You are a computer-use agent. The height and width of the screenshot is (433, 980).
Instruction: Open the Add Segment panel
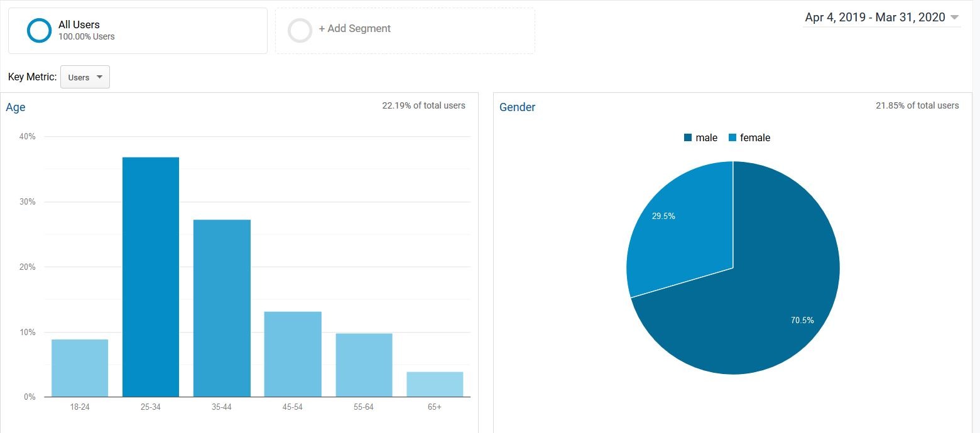pos(356,28)
